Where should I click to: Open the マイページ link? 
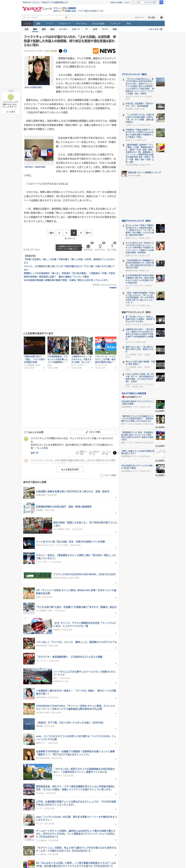(139, 18)
